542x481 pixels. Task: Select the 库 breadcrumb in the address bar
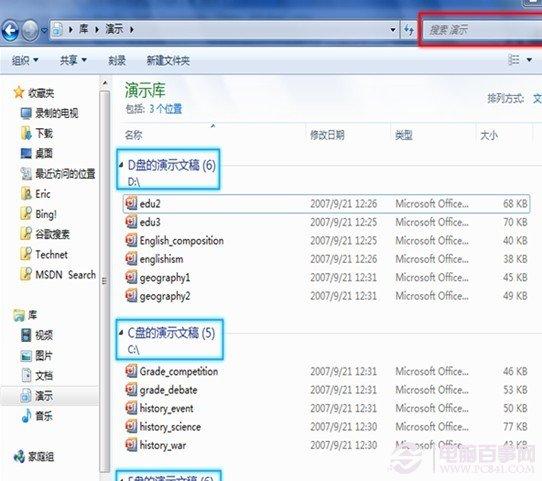[x=83, y=29]
